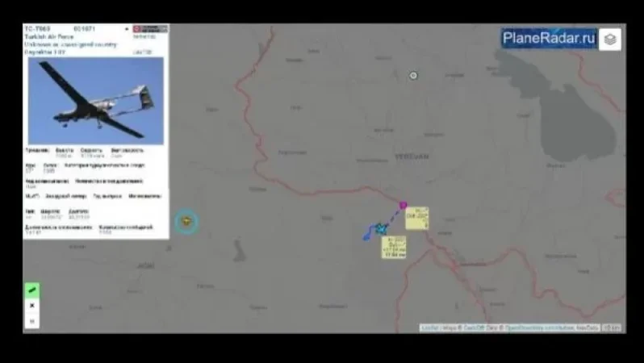The width and height of the screenshot is (644, 363).
Task: Click Yerevan city label on map
Action: [412, 156]
